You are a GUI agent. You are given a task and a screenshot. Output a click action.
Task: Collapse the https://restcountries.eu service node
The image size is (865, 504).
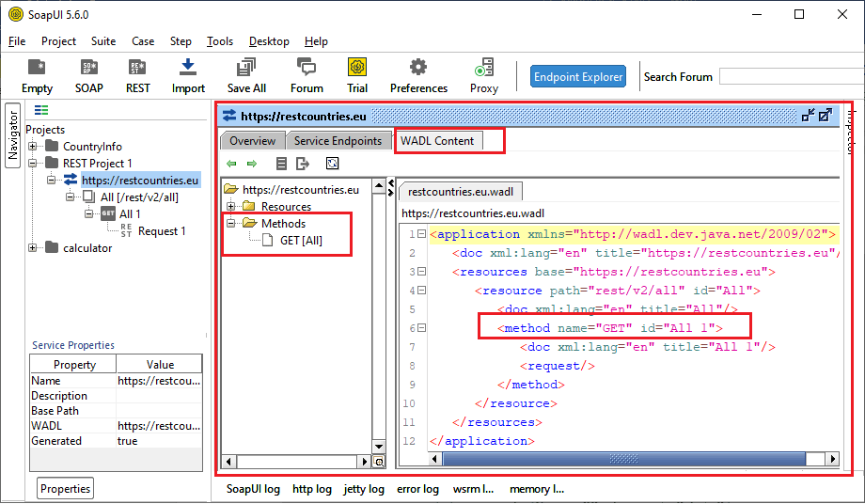click(x=52, y=180)
